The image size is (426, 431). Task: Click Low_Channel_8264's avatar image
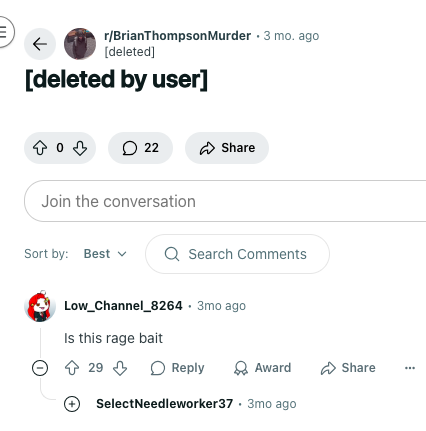tap(40, 306)
